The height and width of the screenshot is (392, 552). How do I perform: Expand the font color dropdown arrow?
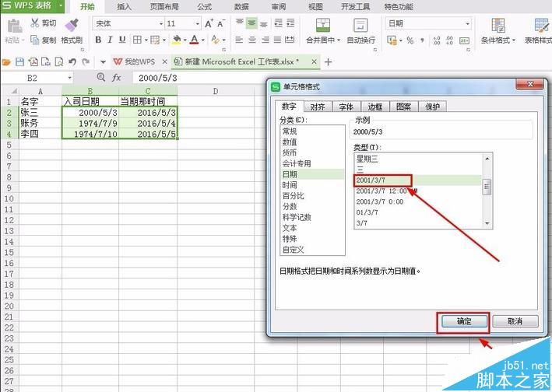[x=202, y=40]
